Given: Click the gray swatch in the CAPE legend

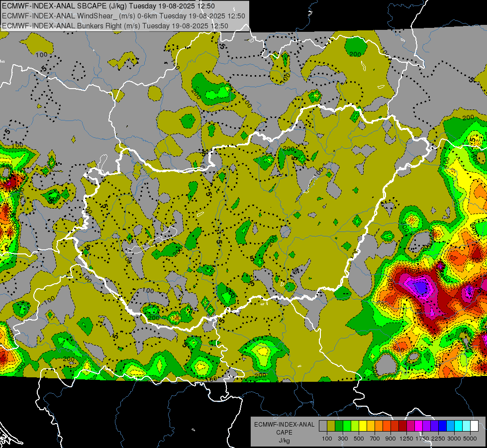Looking at the screenshot, I should point(323,426).
